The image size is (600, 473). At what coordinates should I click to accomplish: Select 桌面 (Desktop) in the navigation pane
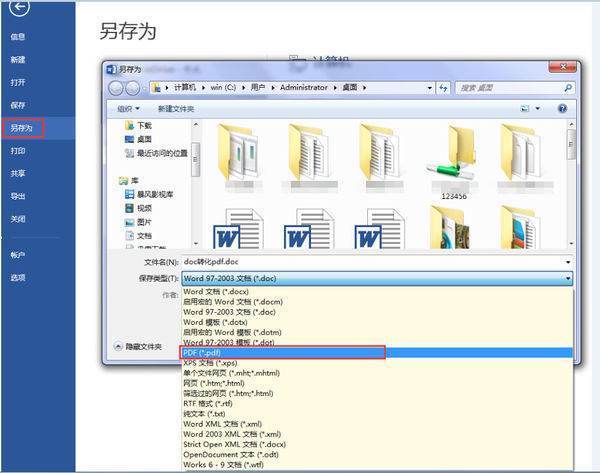(x=144, y=139)
